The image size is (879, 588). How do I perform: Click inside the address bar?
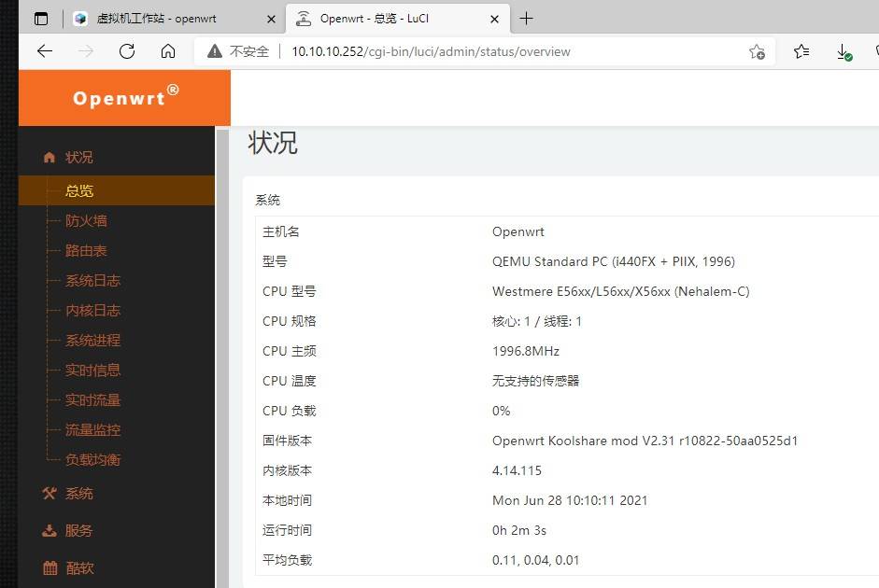click(430, 51)
